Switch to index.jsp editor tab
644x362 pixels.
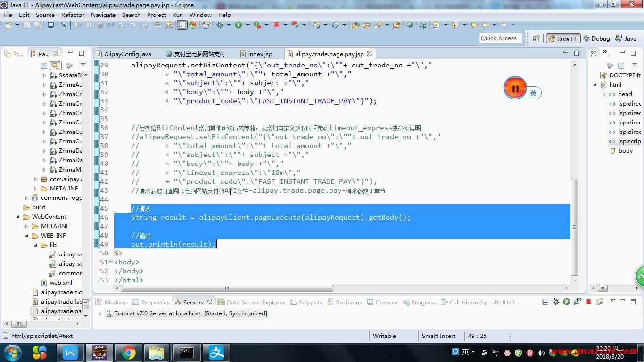click(256, 54)
